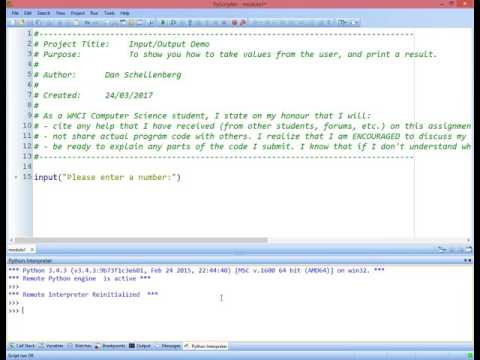Switch to the Variables tab

[51, 346]
